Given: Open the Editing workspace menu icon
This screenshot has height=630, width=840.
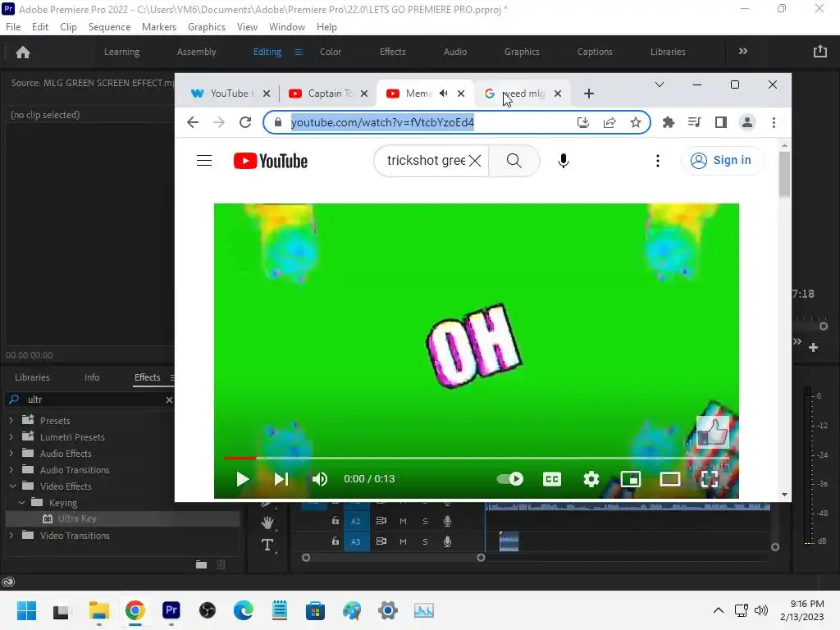Looking at the screenshot, I should (x=299, y=52).
